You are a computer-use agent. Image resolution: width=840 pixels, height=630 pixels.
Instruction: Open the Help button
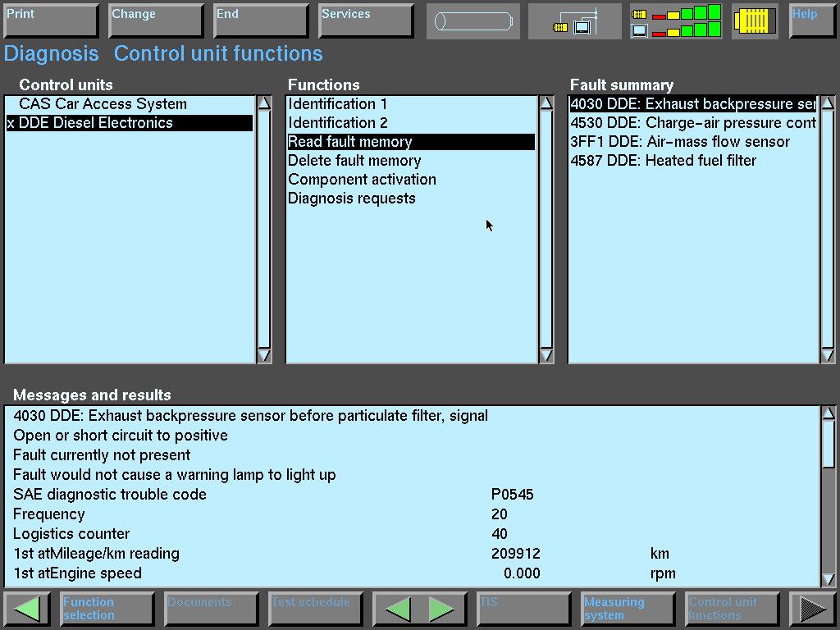(811, 21)
